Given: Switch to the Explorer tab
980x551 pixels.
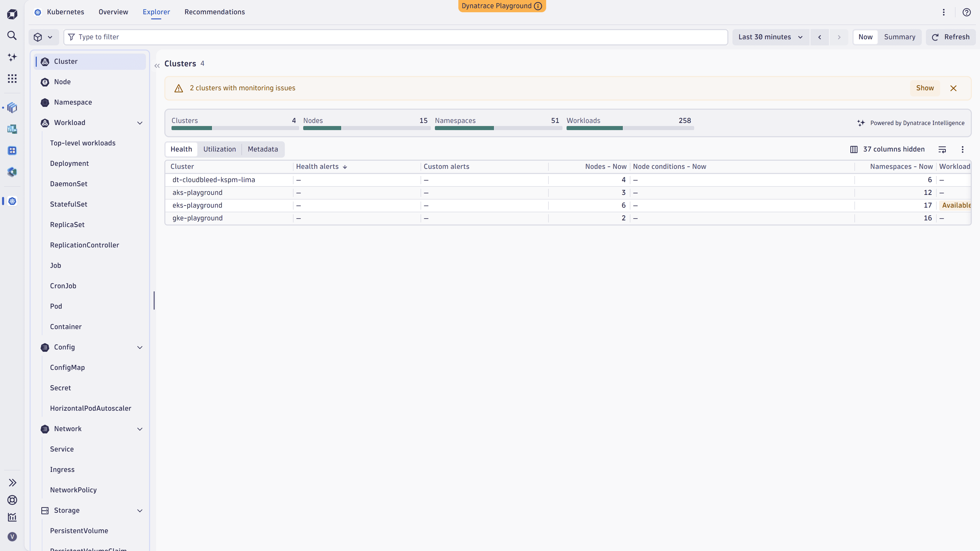Looking at the screenshot, I should 156,12.
